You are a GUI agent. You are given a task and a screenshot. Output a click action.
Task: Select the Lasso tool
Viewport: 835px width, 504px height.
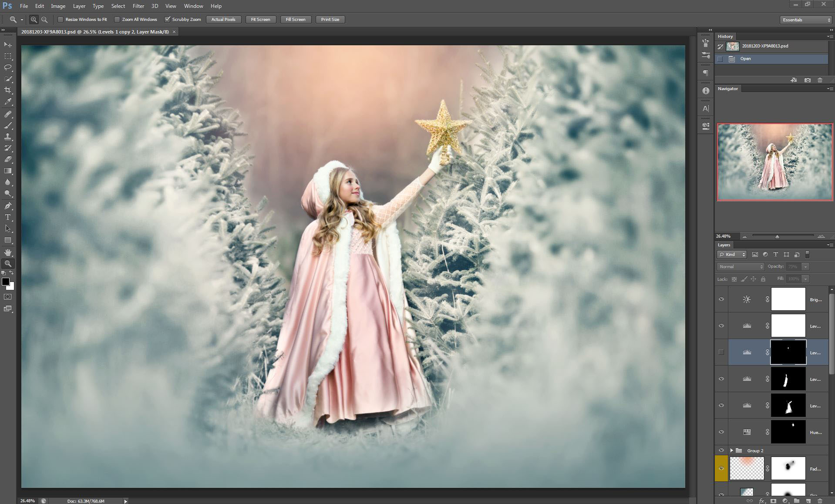tap(8, 67)
